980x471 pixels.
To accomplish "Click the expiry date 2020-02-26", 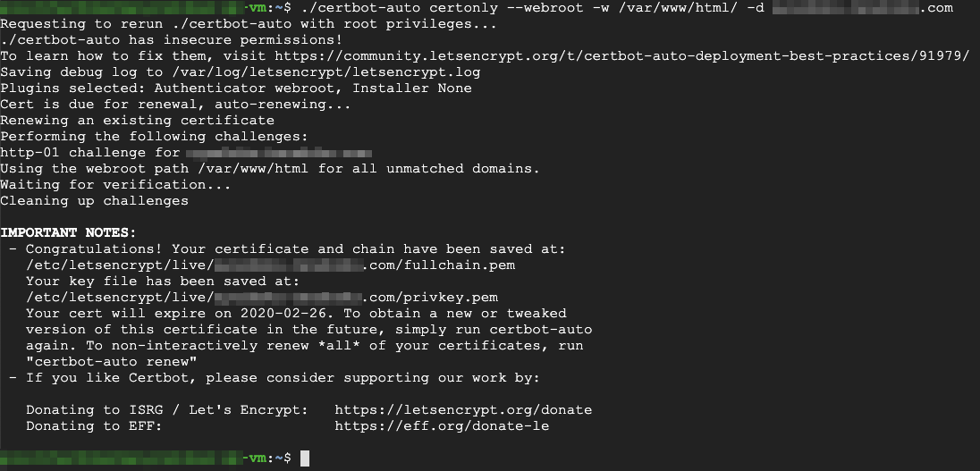I will click(x=283, y=313).
